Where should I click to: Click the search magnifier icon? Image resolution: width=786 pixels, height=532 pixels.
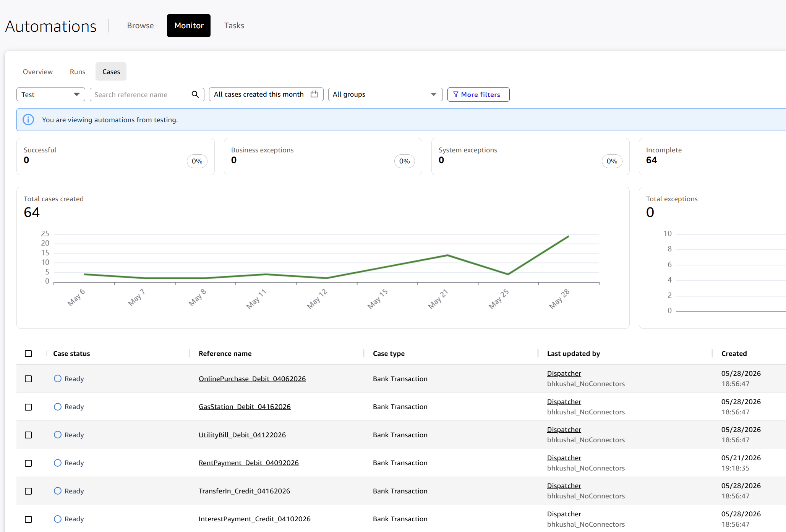coord(195,94)
